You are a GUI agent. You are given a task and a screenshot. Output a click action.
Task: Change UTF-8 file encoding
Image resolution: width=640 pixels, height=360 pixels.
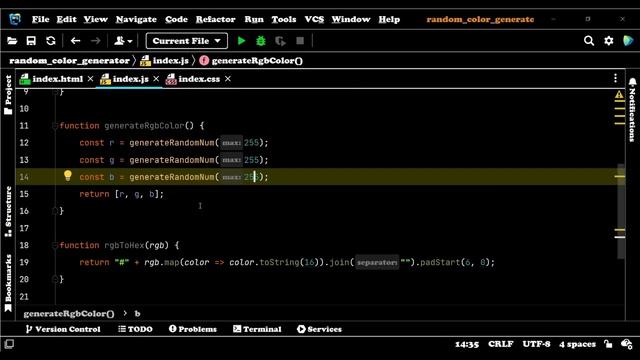coord(536,344)
